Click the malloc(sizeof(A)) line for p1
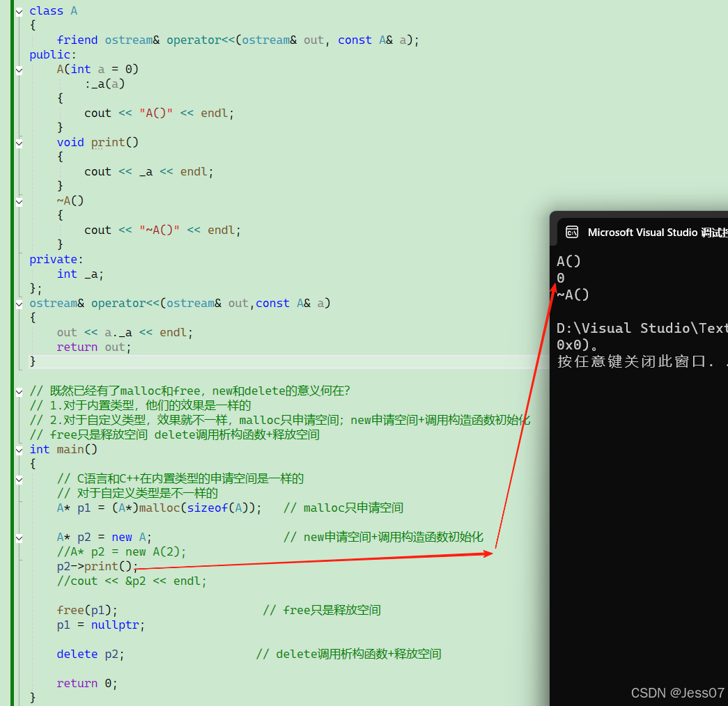 coord(159,508)
